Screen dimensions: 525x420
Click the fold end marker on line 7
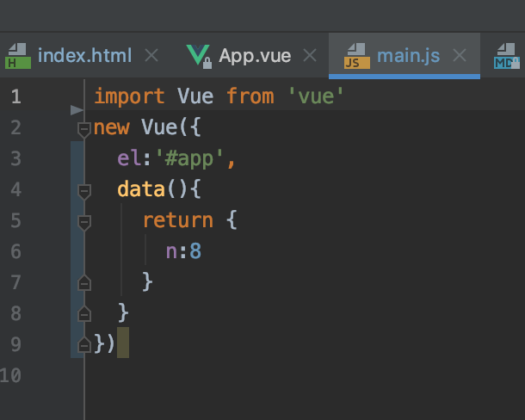pos(84,283)
